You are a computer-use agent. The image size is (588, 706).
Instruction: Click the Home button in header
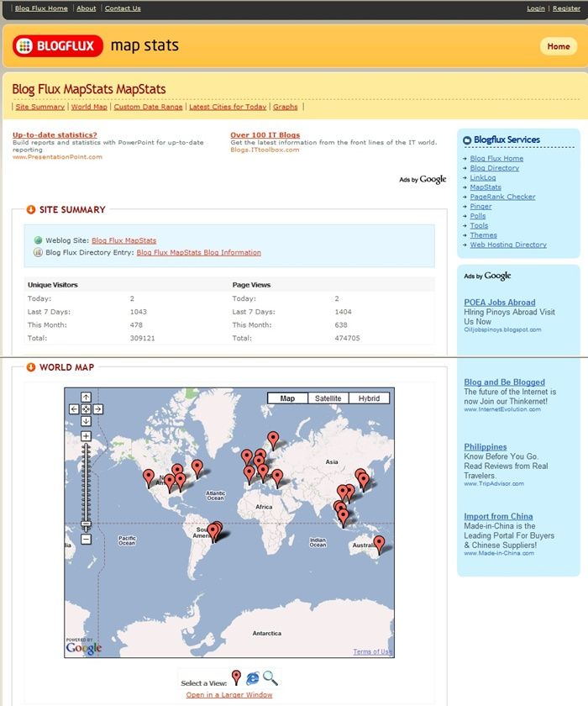coord(559,46)
